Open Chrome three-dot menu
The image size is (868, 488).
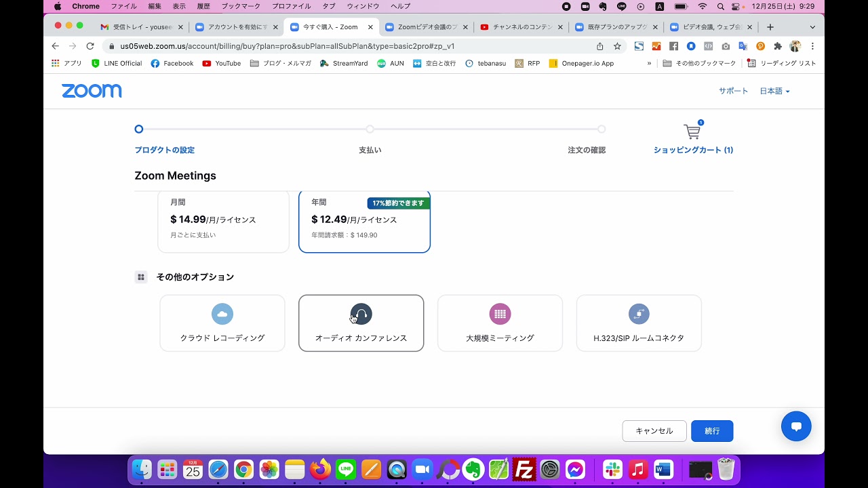tap(812, 46)
